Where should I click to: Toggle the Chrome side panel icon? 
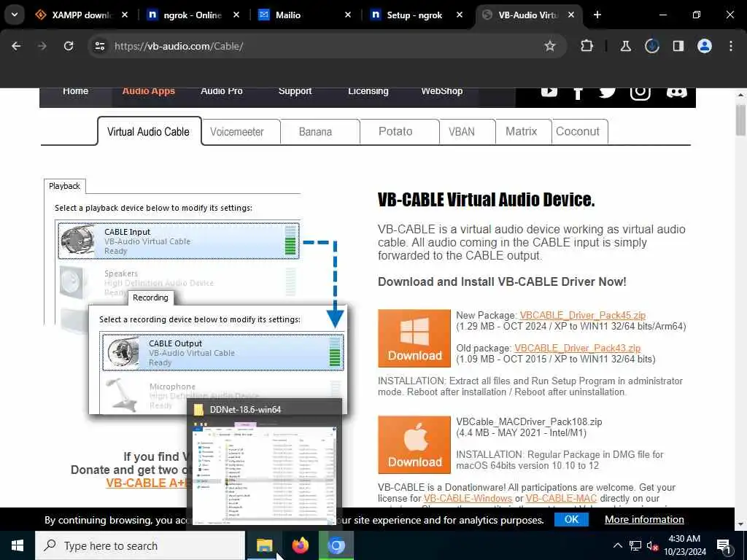678,46
